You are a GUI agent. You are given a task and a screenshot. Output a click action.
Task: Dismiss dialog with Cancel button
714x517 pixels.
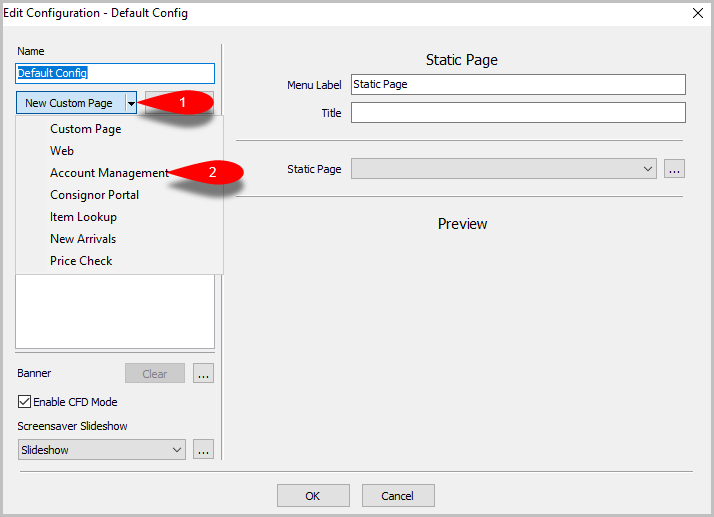coord(398,496)
